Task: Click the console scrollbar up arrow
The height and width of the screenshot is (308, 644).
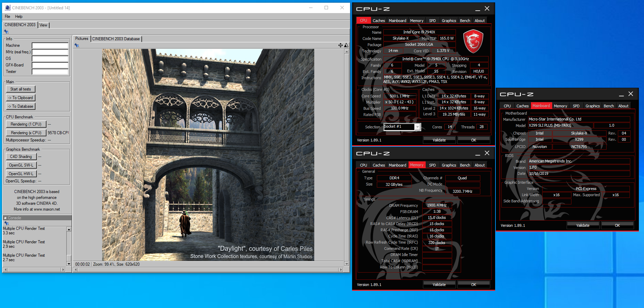Action: point(69,229)
